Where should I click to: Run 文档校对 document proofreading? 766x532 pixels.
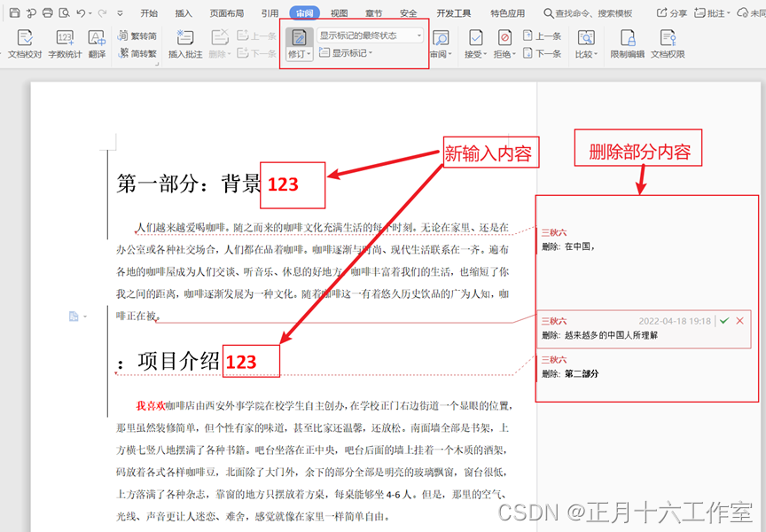click(x=25, y=43)
